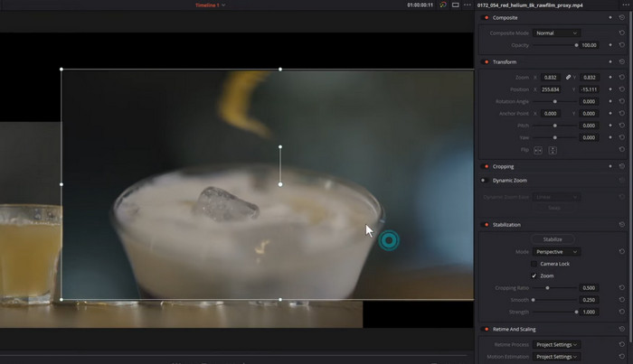The width and height of the screenshot is (633, 364).
Task: Flip the clip vertically
Action: (x=553, y=150)
